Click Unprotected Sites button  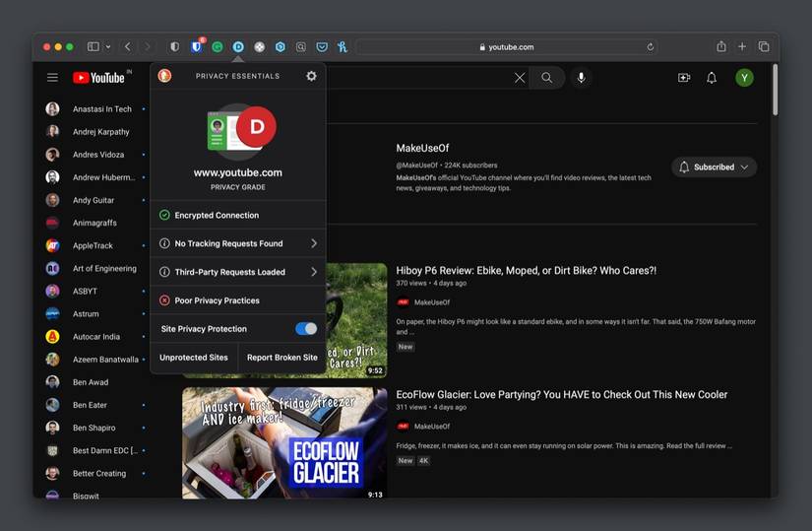[194, 358]
